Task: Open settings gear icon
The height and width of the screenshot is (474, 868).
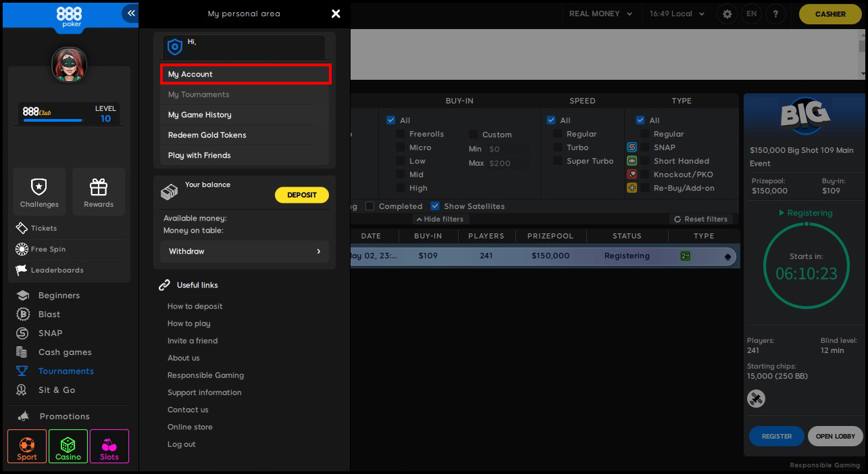Action: (727, 14)
